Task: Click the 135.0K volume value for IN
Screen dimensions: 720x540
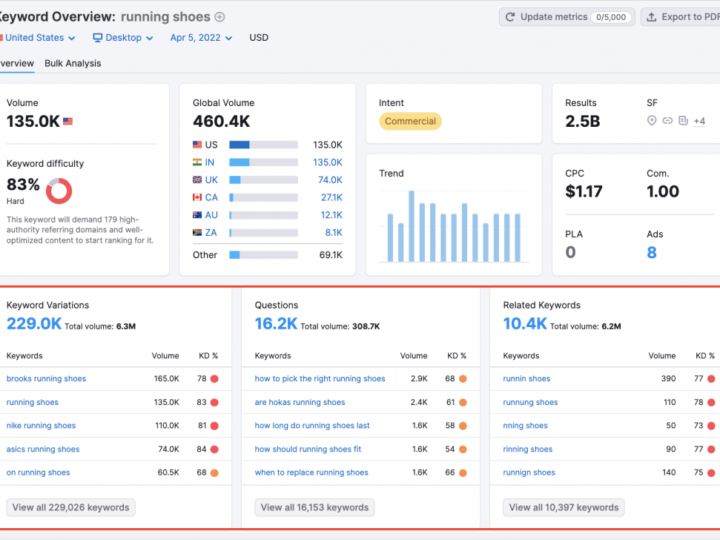Action: tap(327, 163)
